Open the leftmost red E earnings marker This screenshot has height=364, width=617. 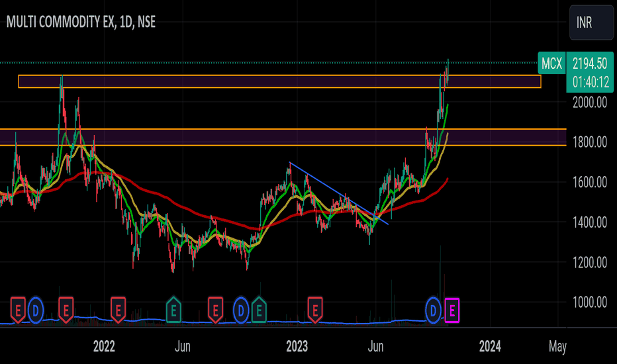tap(18, 310)
